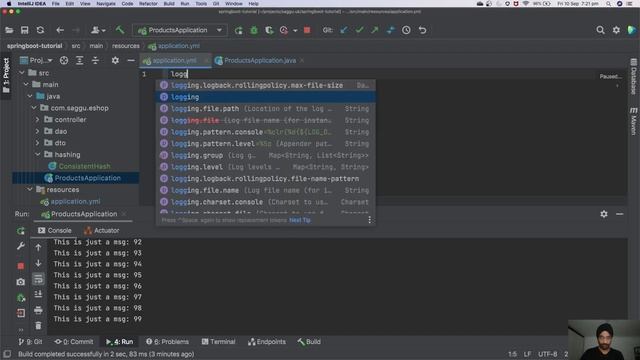Minimize Run panel with minus icon
Image resolution: width=640 pixels, height=360 pixels.
pos(619,214)
